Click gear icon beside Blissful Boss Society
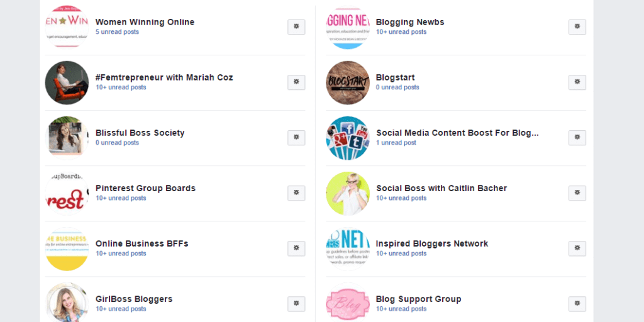Screen dimensions: 644x322 [296, 138]
